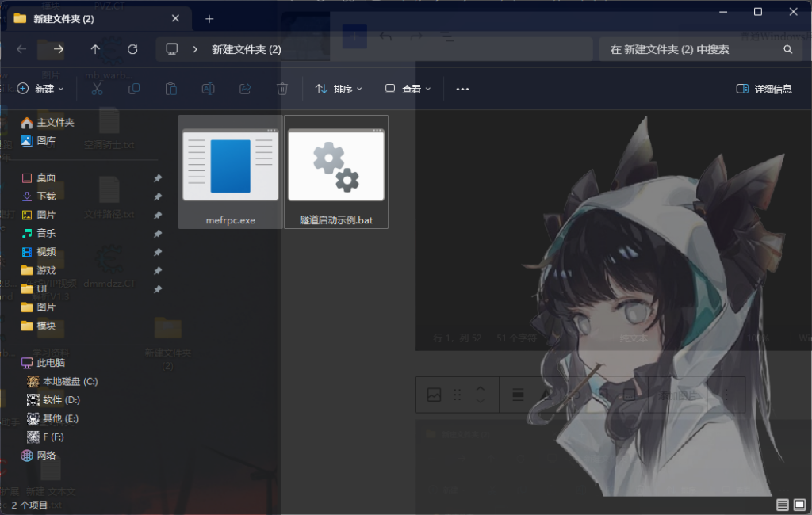This screenshot has height=515, width=812.
Task: Click the Share icon in toolbar
Action: coord(245,89)
